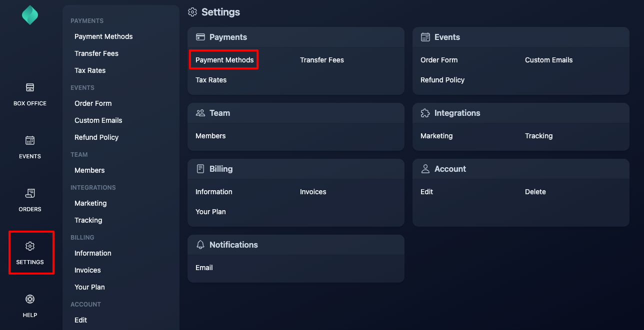Viewport: 644px width, 330px height.
Task: Click the EVENTS navigation label
Action: (x=30, y=156)
